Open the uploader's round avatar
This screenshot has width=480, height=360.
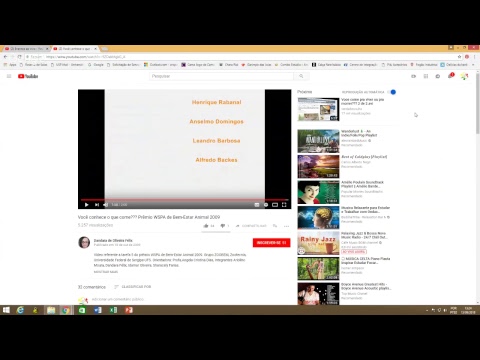click(84, 242)
